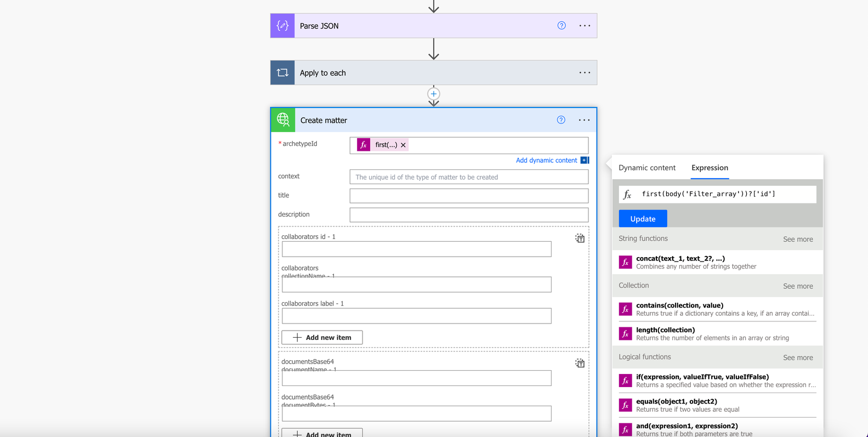868x437 pixels.
Task: Click the Update button
Action: [643, 219]
